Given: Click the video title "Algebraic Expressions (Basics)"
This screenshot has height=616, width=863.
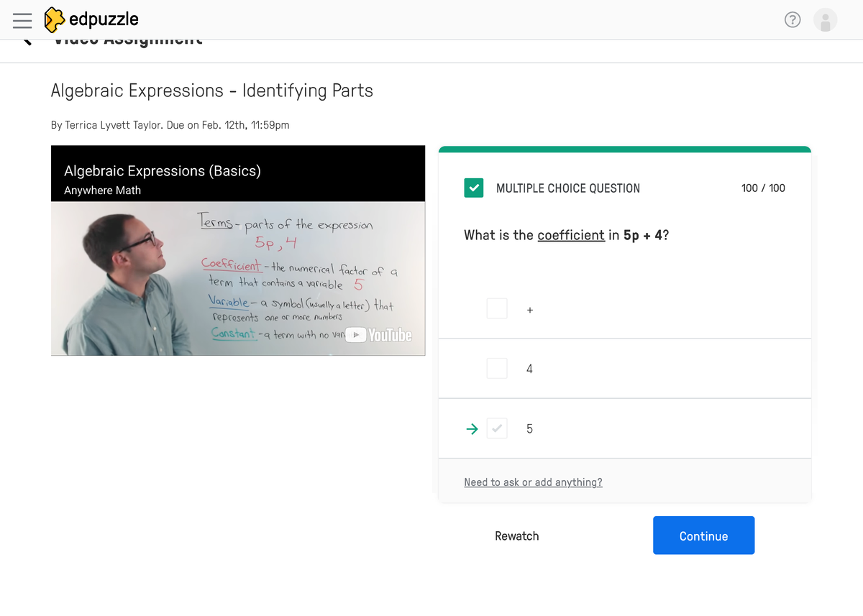Looking at the screenshot, I should [x=163, y=171].
